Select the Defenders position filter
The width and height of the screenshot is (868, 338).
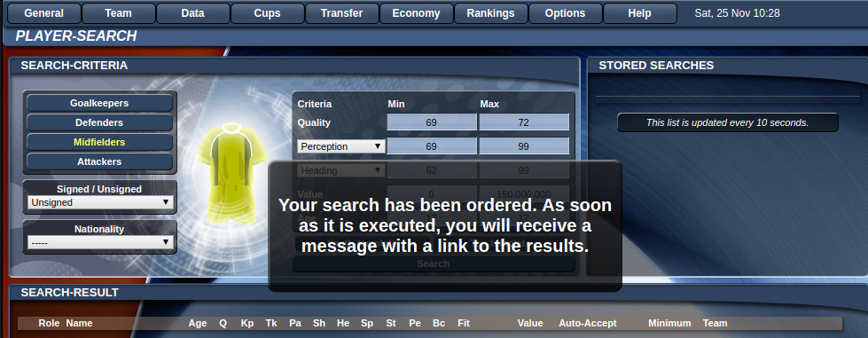tap(99, 122)
